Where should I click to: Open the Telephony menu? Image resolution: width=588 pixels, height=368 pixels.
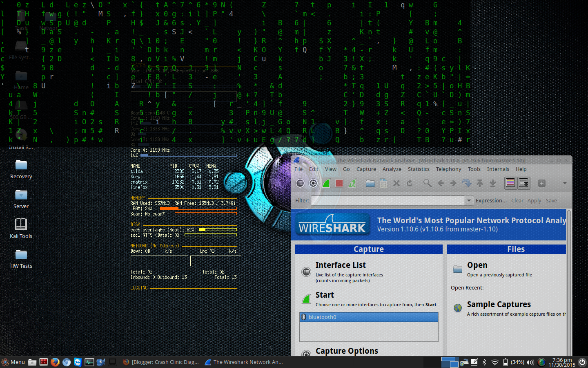pyautogui.click(x=448, y=169)
